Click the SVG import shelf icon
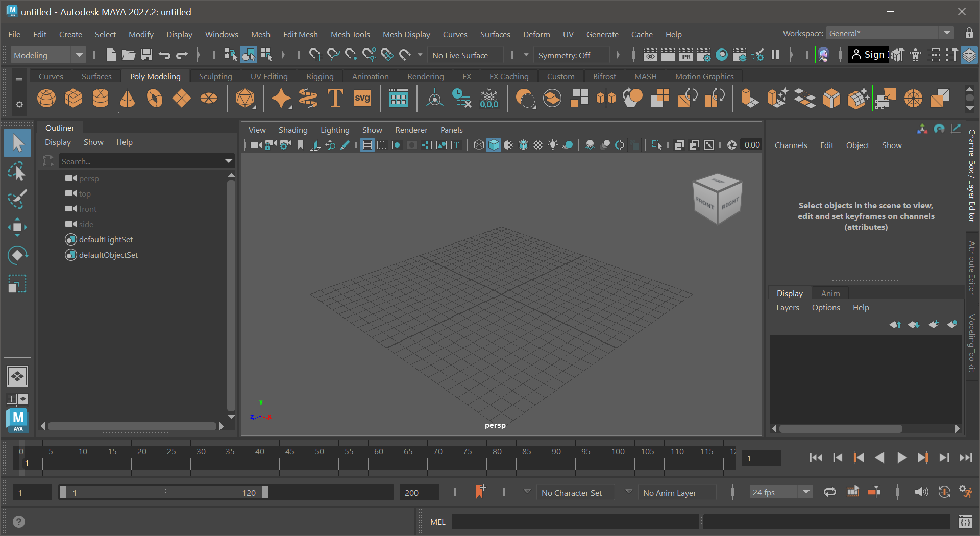Image resolution: width=980 pixels, height=536 pixels. pyautogui.click(x=362, y=98)
